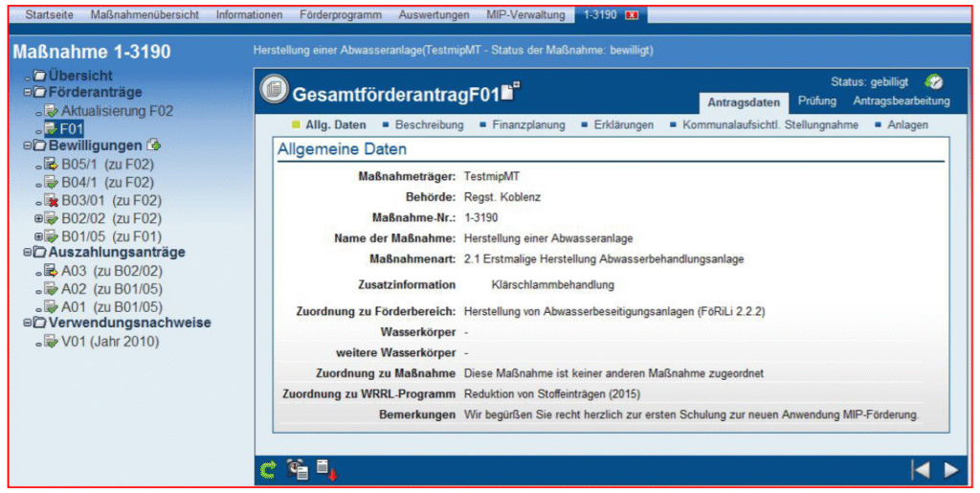The image size is (980, 493).
Task: Go to previous record with left arrow
Action: coord(920,469)
